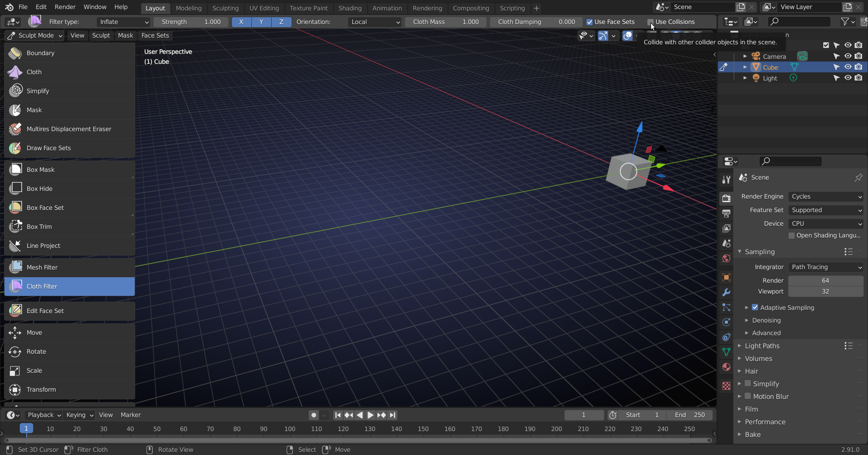Open the Render menu
Image resolution: width=868 pixels, height=455 pixels.
(x=65, y=7)
